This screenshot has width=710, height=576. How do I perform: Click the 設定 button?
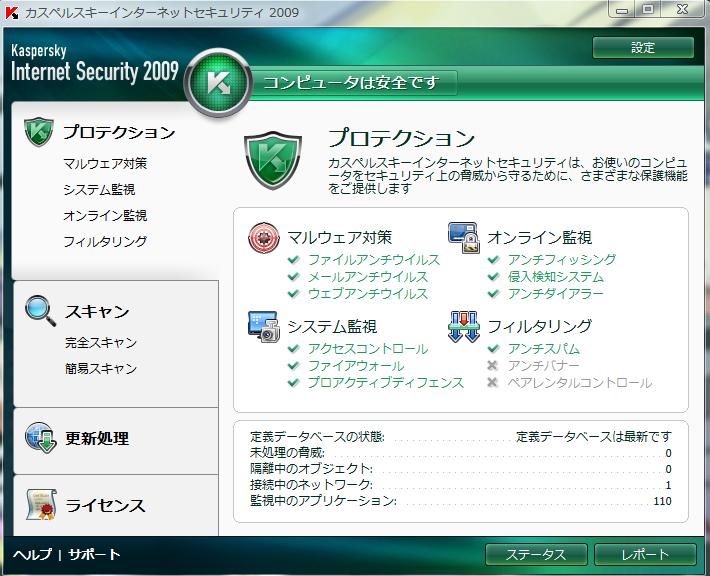(643, 48)
